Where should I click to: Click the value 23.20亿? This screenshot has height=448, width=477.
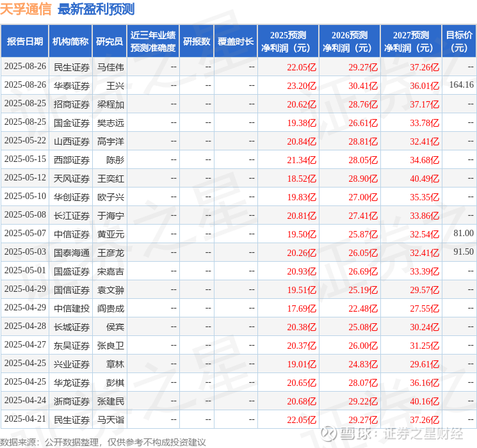[x=302, y=86]
